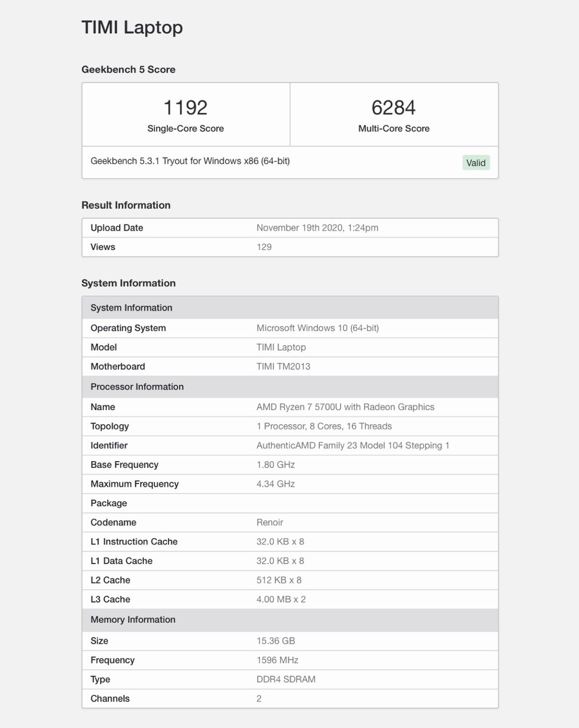The width and height of the screenshot is (579, 728).
Task: Click the DDR4 SDRAM memory type value
Action: coord(286,679)
